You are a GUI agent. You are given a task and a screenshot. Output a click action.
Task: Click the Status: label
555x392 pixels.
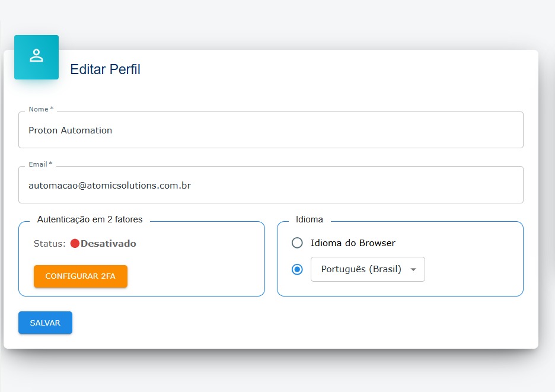(x=50, y=244)
